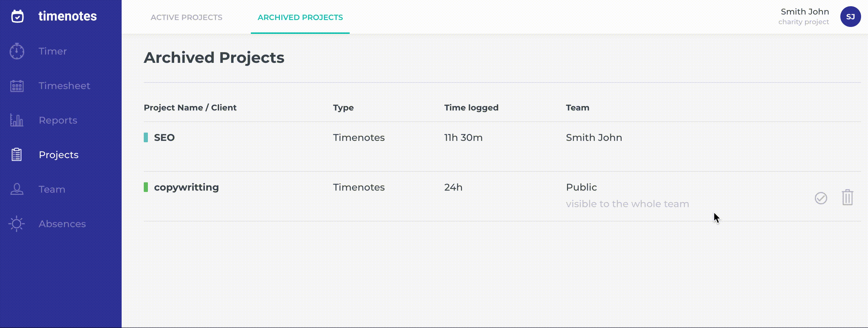Restore copywritting project with checkmark icon
This screenshot has height=328, width=868.
click(821, 198)
